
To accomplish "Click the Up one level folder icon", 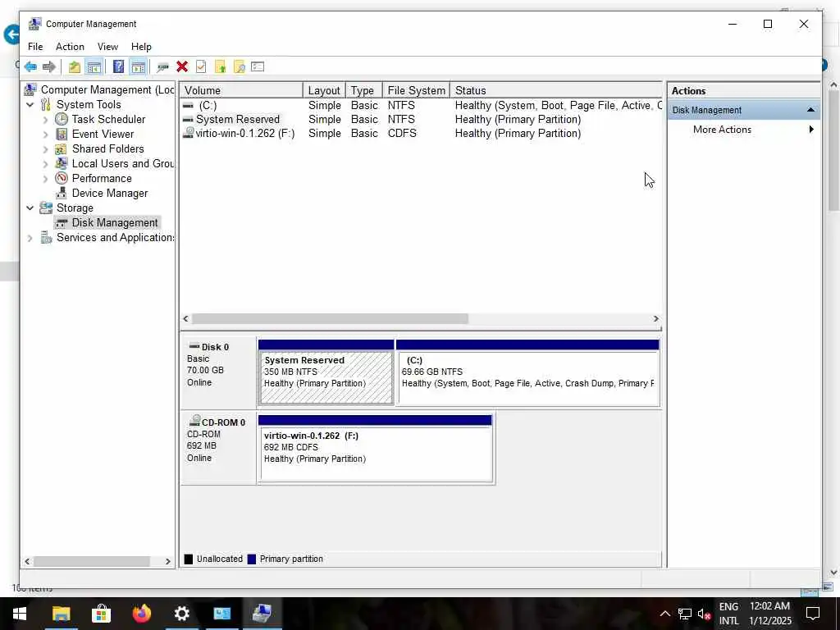I will pos(75,67).
